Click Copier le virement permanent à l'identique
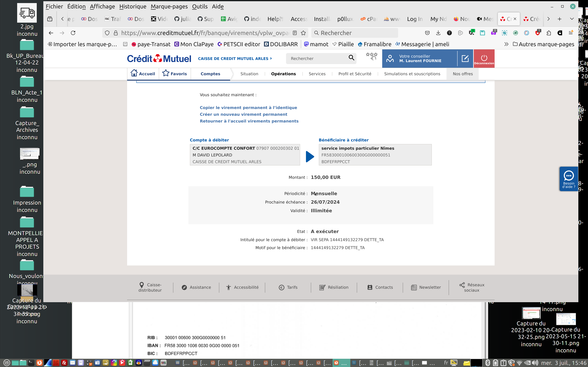Viewport: 588px width, 367px height. pos(248,108)
